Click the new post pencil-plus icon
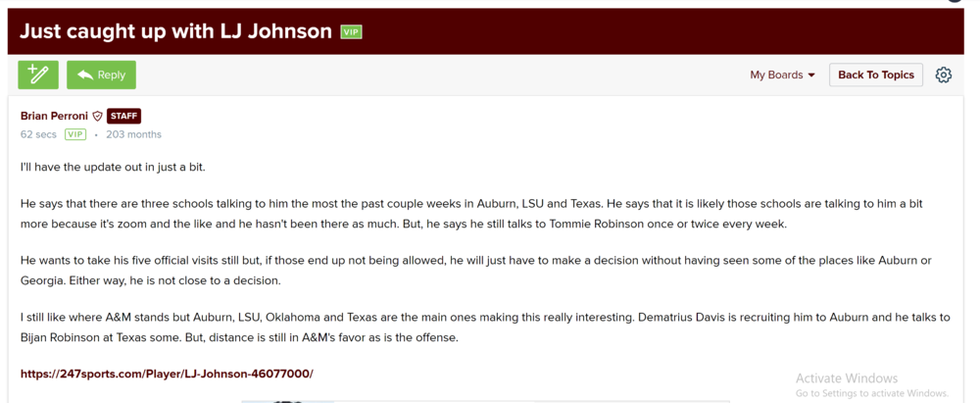The height and width of the screenshot is (403, 980). point(38,75)
